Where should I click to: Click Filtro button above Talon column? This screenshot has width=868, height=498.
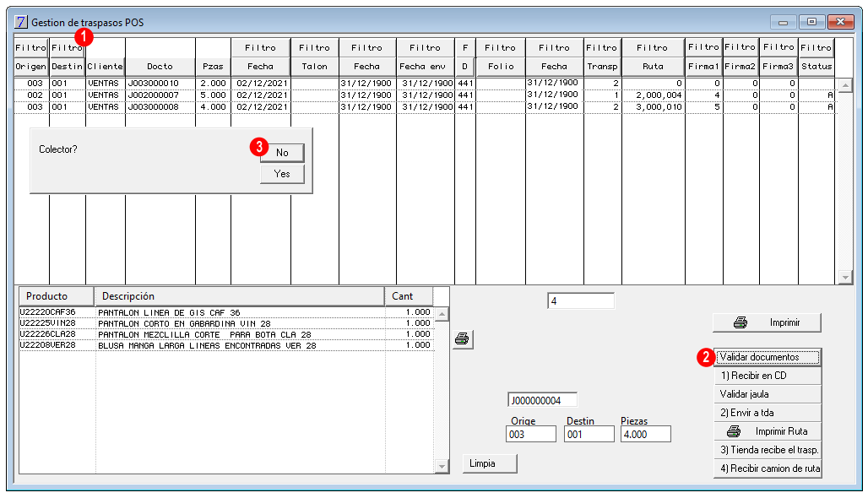coord(314,47)
